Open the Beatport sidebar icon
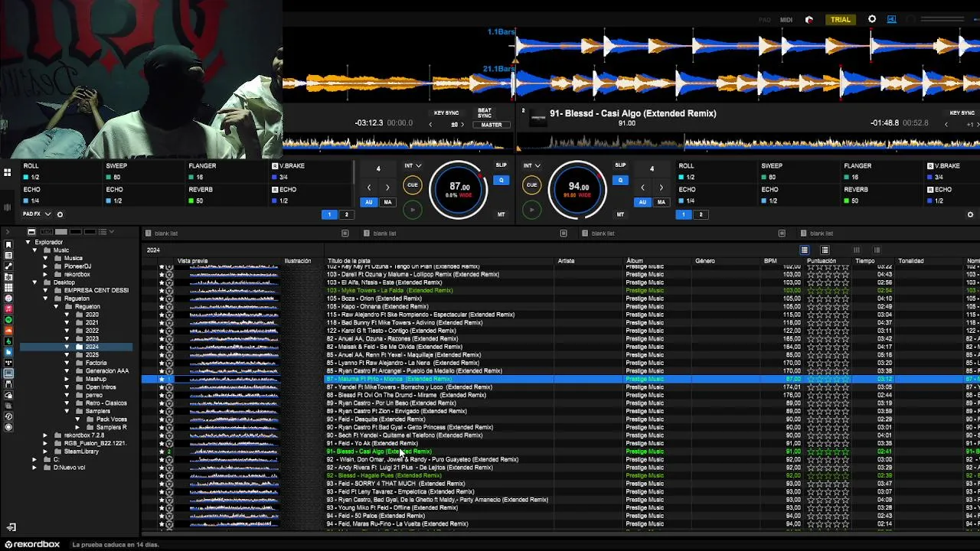 pyautogui.click(x=8, y=341)
